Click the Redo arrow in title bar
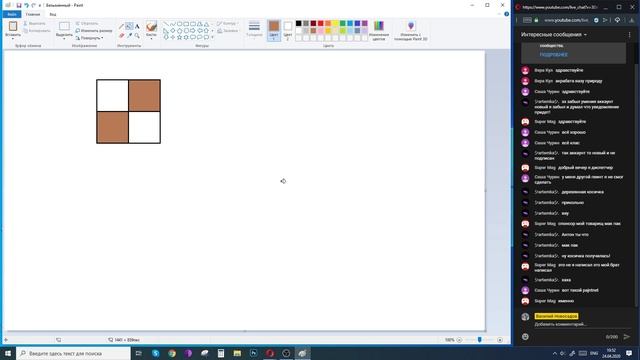640x360 pixels. 33,5
